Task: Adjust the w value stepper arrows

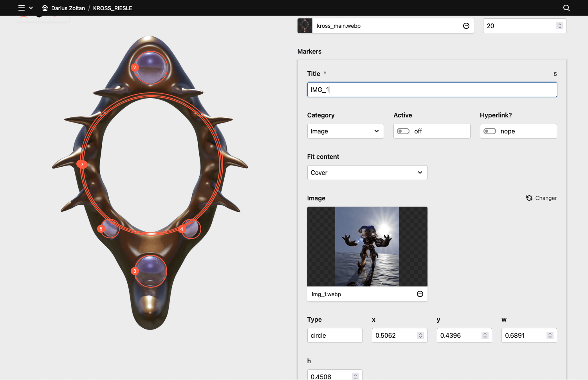Action: 550,335
